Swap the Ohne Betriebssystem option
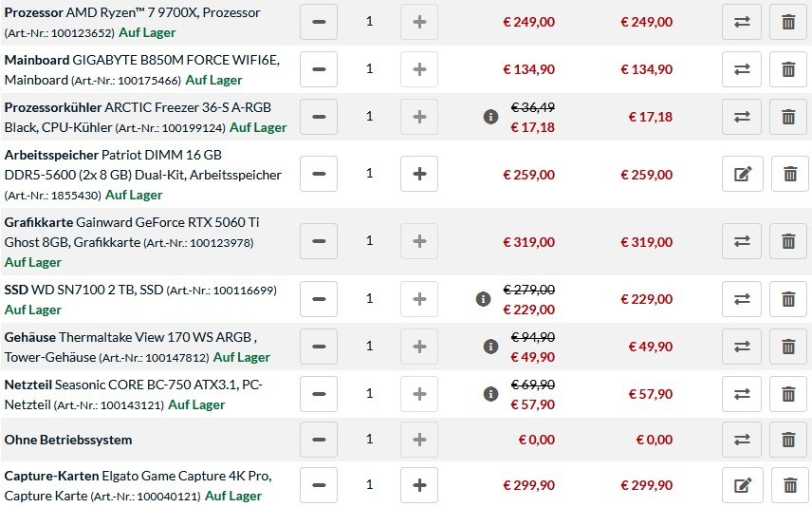Image resolution: width=812 pixels, height=507 pixels. click(x=742, y=440)
